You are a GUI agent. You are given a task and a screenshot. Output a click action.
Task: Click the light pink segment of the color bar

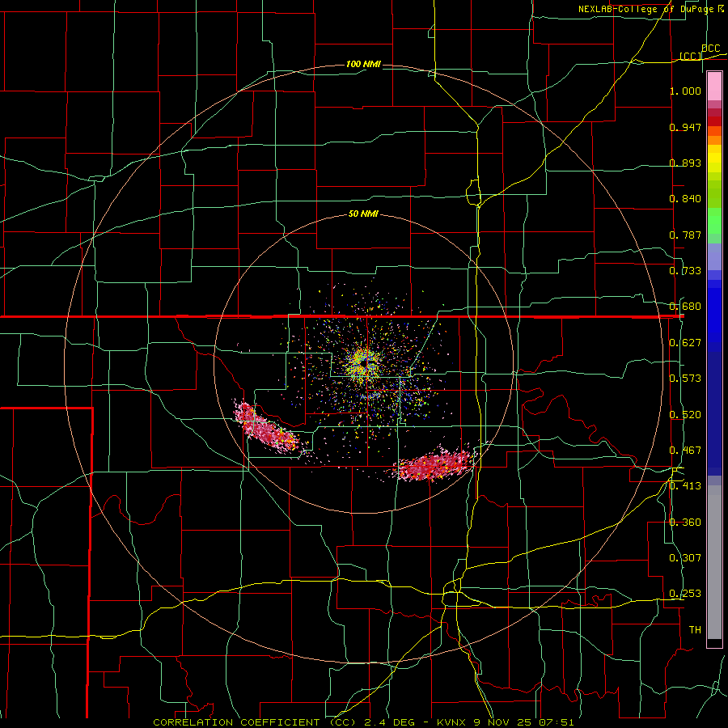[x=714, y=87]
